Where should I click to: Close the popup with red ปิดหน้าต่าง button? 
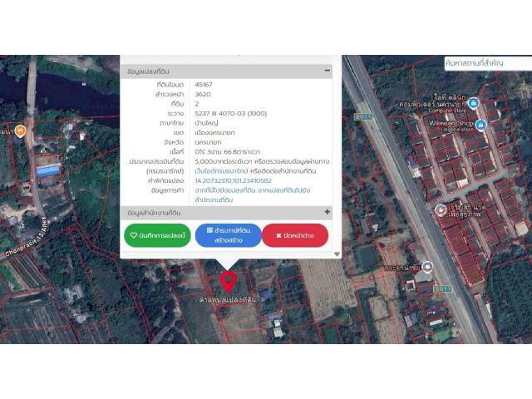pyautogui.click(x=294, y=236)
